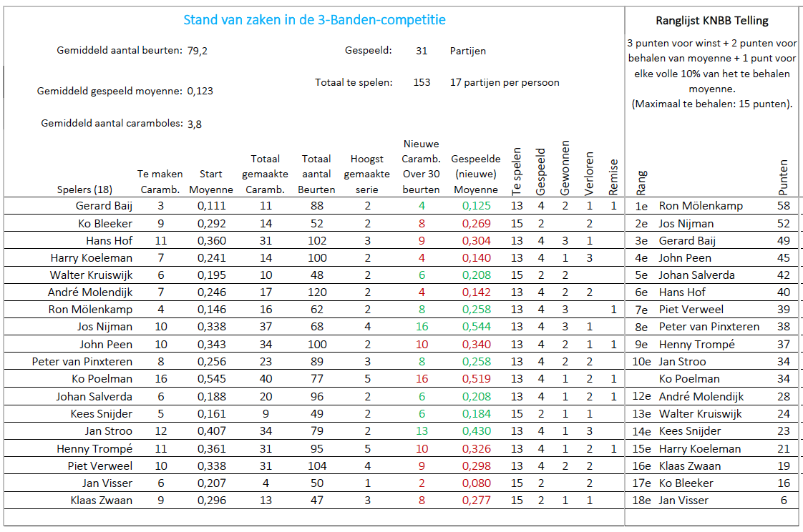Click the rotated 'Punten' header
The width and height of the screenshot is (803, 532).
783,177
